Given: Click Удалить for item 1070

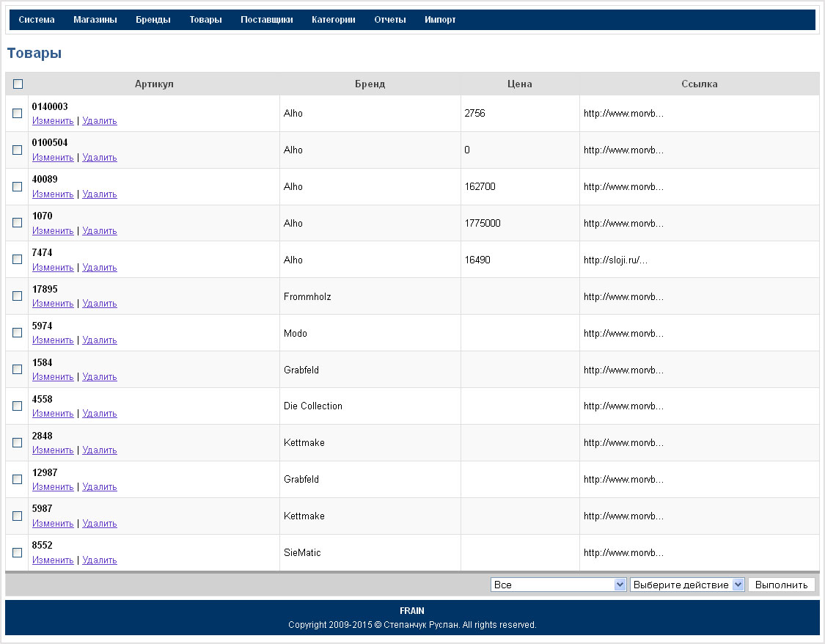Looking at the screenshot, I should [x=100, y=231].
